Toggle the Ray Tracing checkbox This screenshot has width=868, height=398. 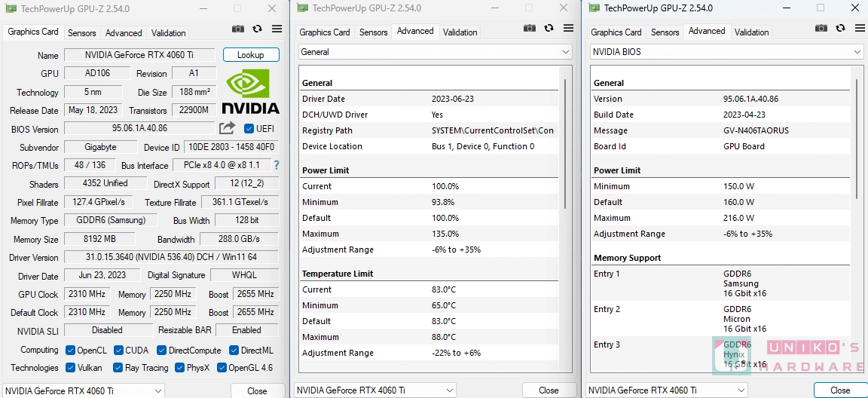(118, 368)
